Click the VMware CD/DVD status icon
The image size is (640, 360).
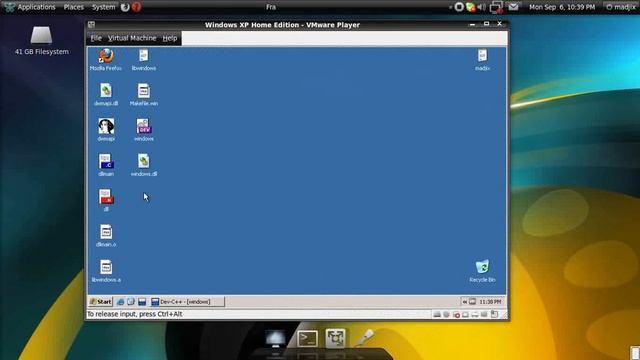click(447, 314)
